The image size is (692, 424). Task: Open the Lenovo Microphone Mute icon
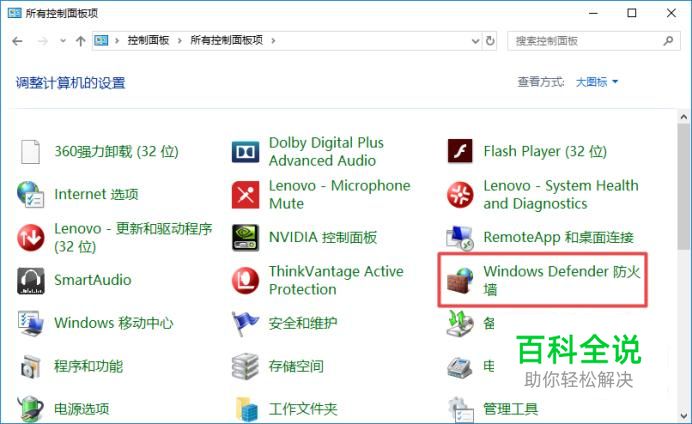point(245,195)
